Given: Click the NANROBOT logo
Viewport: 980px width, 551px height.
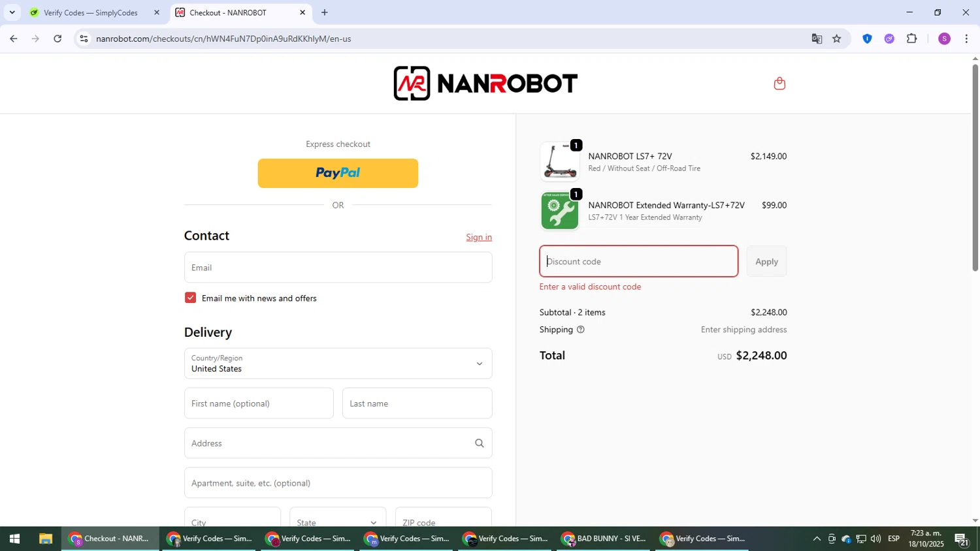Looking at the screenshot, I should (485, 83).
